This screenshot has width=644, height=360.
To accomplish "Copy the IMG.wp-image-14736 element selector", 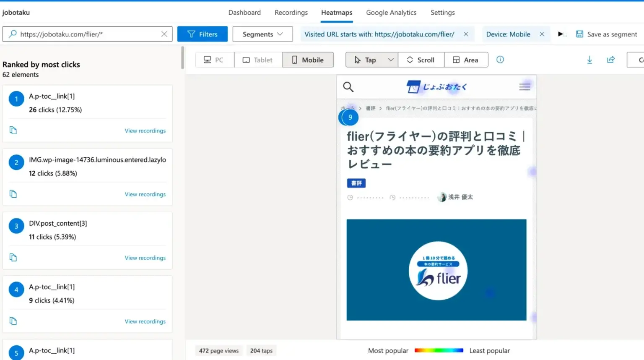I will pyautogui.click(x=13, y=194).
